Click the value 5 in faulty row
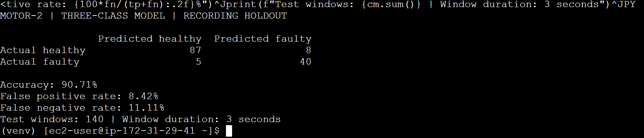This screenshot has width=644, height=138. click(198, 62)
